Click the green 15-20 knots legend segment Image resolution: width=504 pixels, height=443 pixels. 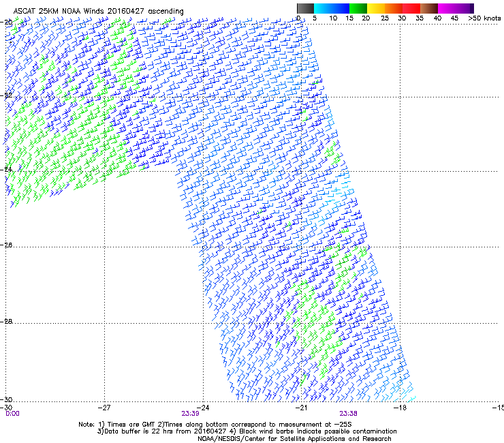pos(358,8)
